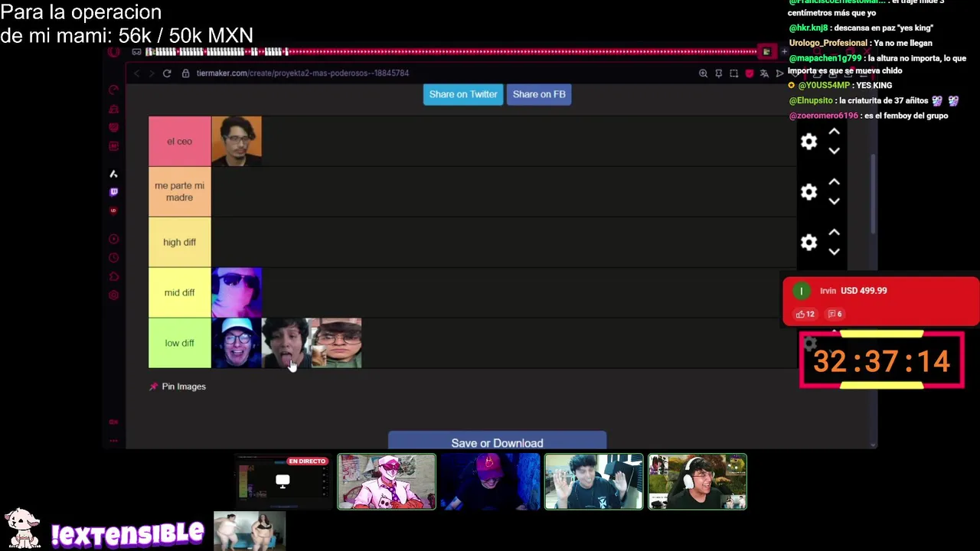Image resolution: width=980 pixels, height=551 pixels.
Task: Click the browser forward arrow
Action: coord(151,73)
